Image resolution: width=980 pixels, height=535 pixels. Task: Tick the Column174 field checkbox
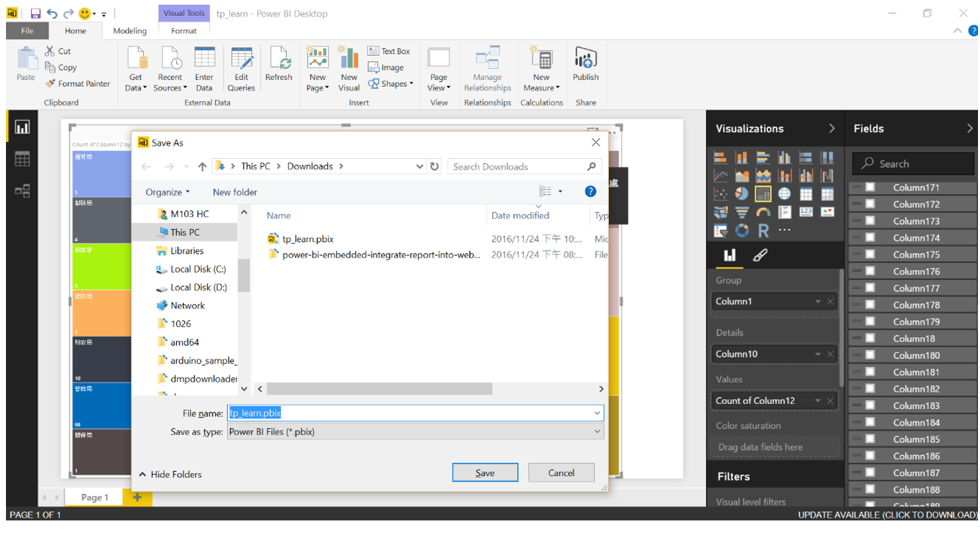[x=870, y=238]
